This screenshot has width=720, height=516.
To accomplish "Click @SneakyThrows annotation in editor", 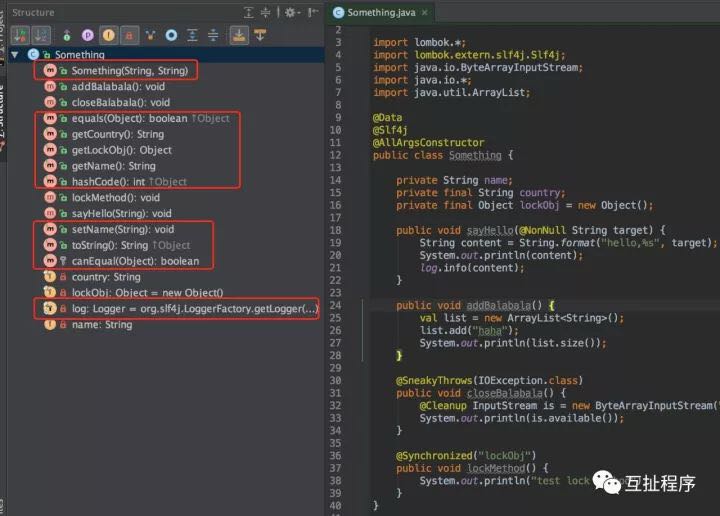I will point(434,380).
